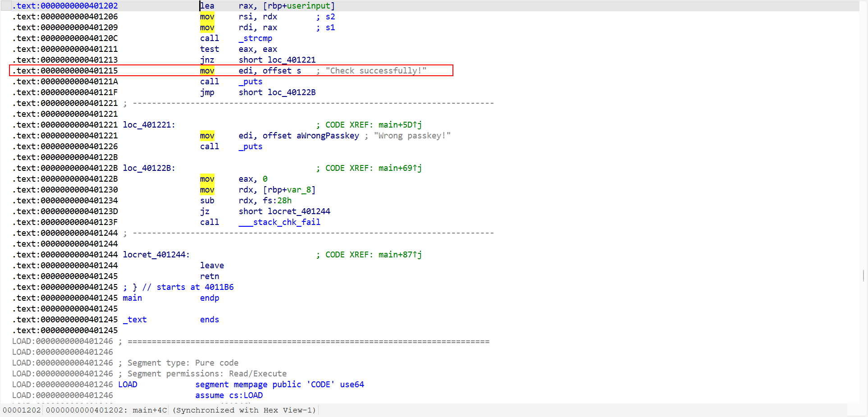Click 'mov rsi, rdx' instruction
This screenshot has width=868, height=417.
point(238,17)
